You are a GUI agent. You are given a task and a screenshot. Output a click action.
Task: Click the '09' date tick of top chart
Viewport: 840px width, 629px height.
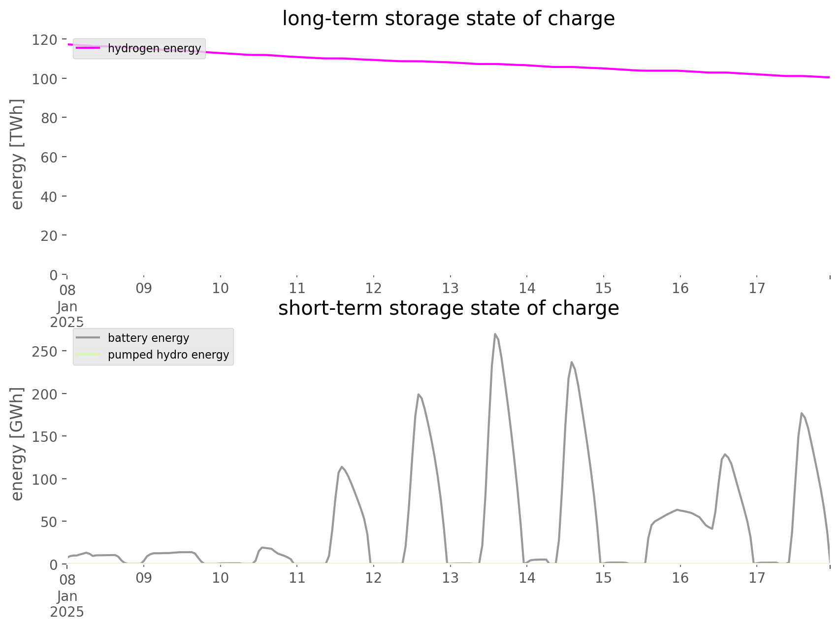click(x=144, y=288)
